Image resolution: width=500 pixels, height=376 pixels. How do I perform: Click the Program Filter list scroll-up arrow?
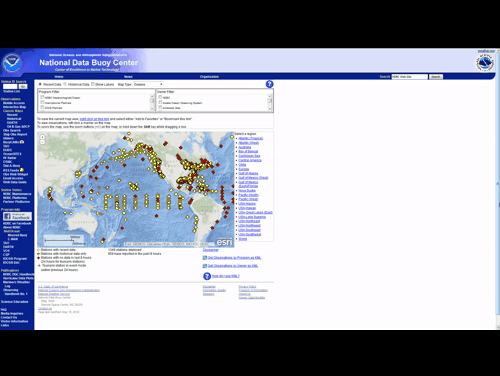[x=152, y=96]
